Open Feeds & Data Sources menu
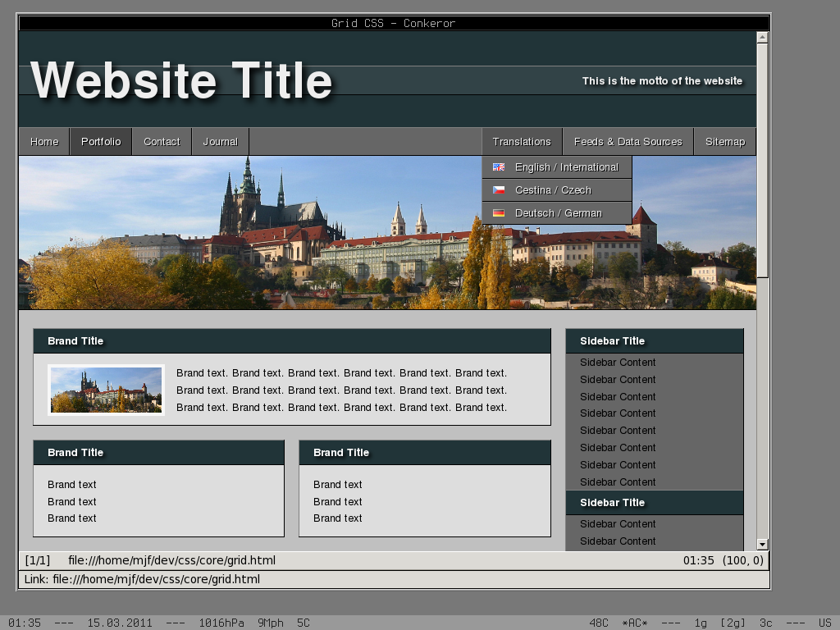The height and width of the screenshot is (630, 840). [x=628, y=142]
